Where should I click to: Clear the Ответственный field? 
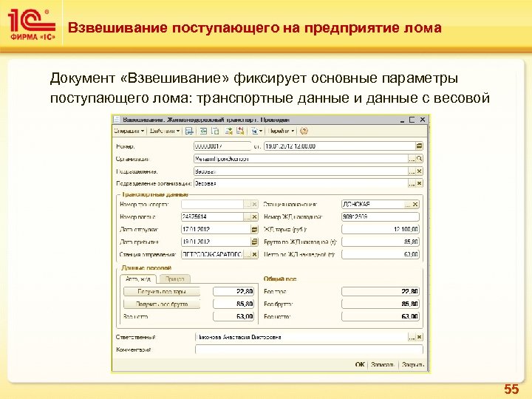point(420,337)
